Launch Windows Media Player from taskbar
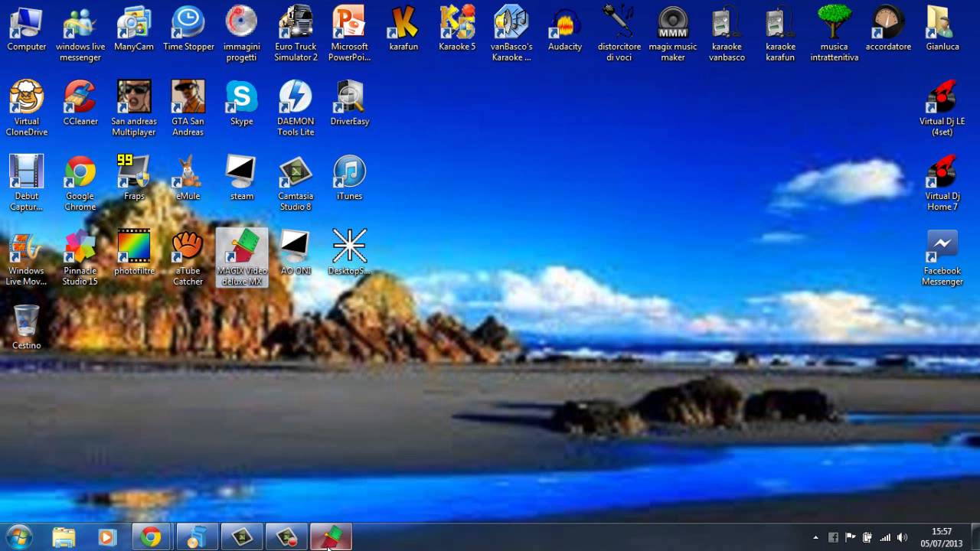This screenshot has width=980, height=551. (x=106, y=537)
